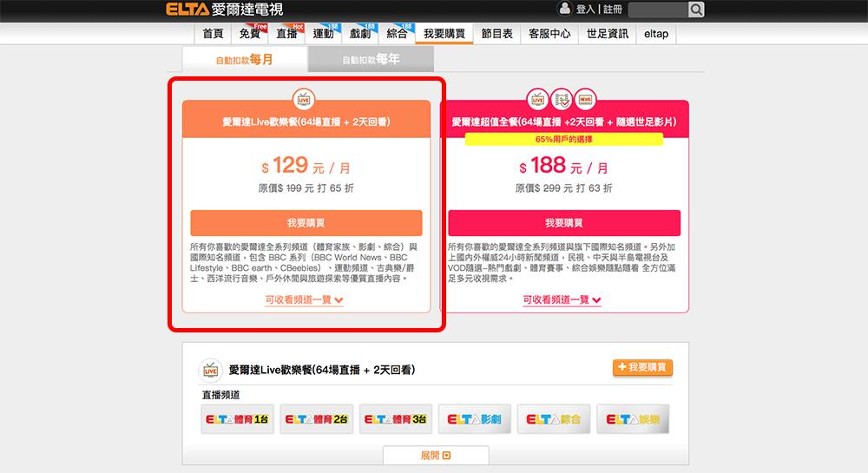The width and height of the screenshot is (868, 473).
Task: Open the 我要購買 menu item
Action: [444, 34]
